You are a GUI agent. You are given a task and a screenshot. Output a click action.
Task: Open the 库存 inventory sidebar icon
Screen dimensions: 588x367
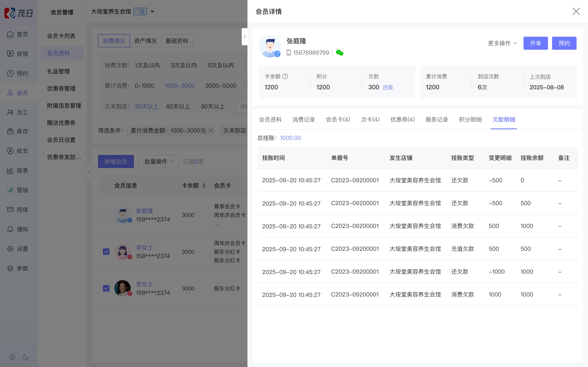[10, 131]
